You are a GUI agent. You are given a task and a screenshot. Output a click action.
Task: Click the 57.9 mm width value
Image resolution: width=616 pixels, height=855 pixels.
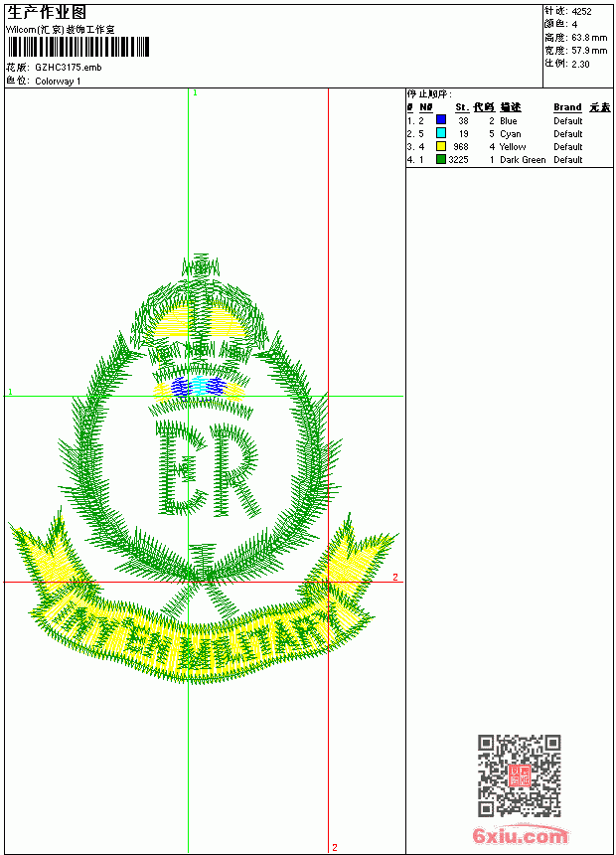click(x=589, y=51)
